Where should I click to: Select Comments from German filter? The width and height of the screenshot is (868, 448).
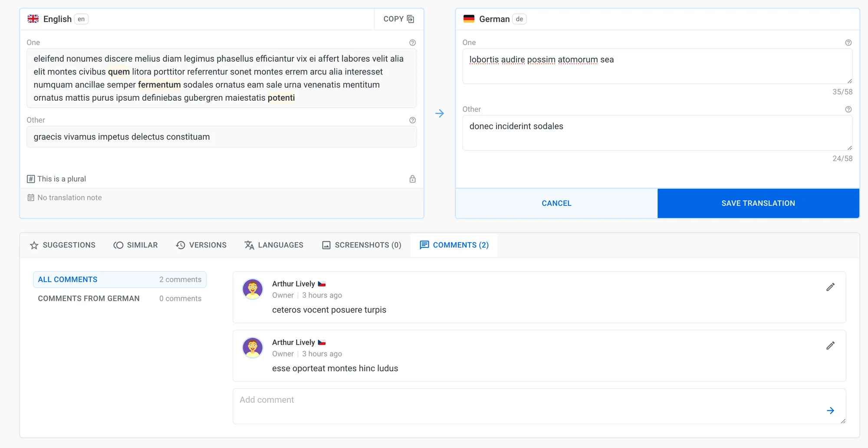[120, 299]
